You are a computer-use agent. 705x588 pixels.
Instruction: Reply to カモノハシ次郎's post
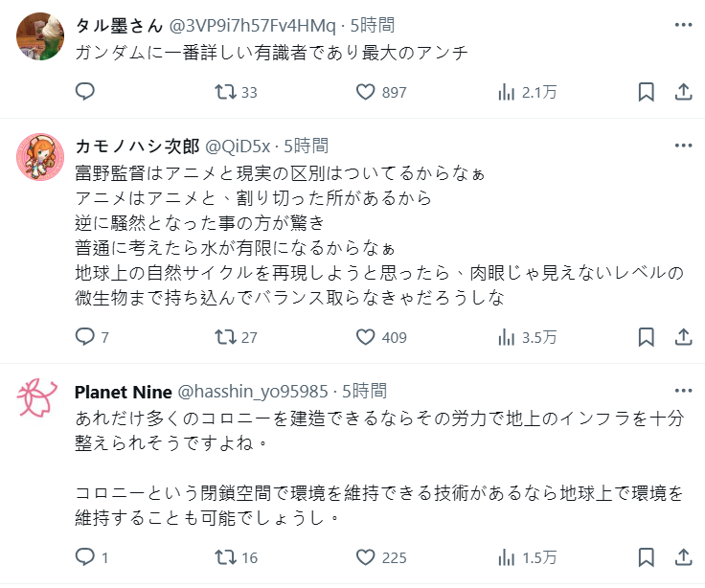[x=85, y=337]
